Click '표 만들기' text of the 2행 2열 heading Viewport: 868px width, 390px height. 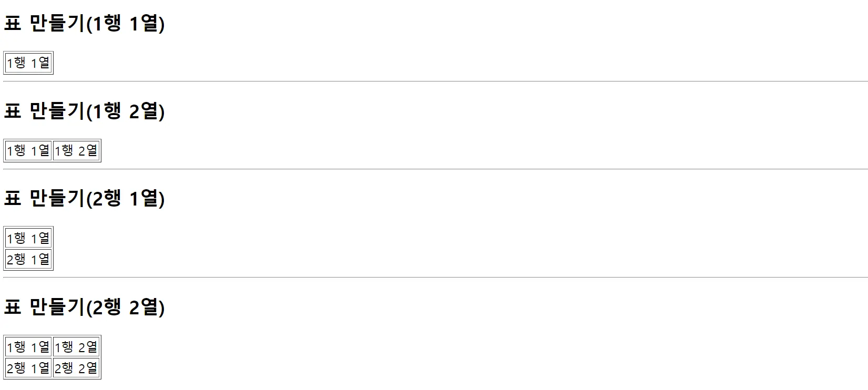(x=44, y=307)
